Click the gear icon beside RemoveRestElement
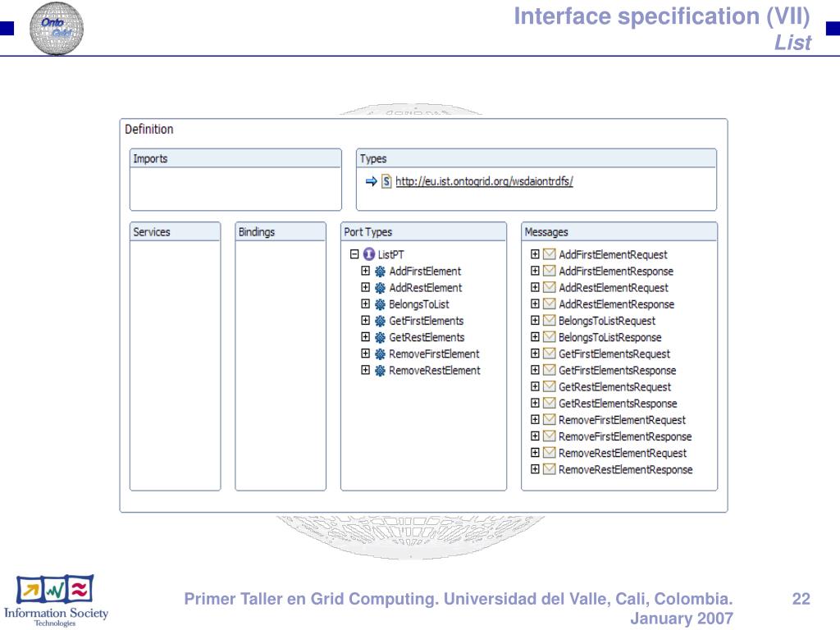840x630 pixels. pos(380,371)
